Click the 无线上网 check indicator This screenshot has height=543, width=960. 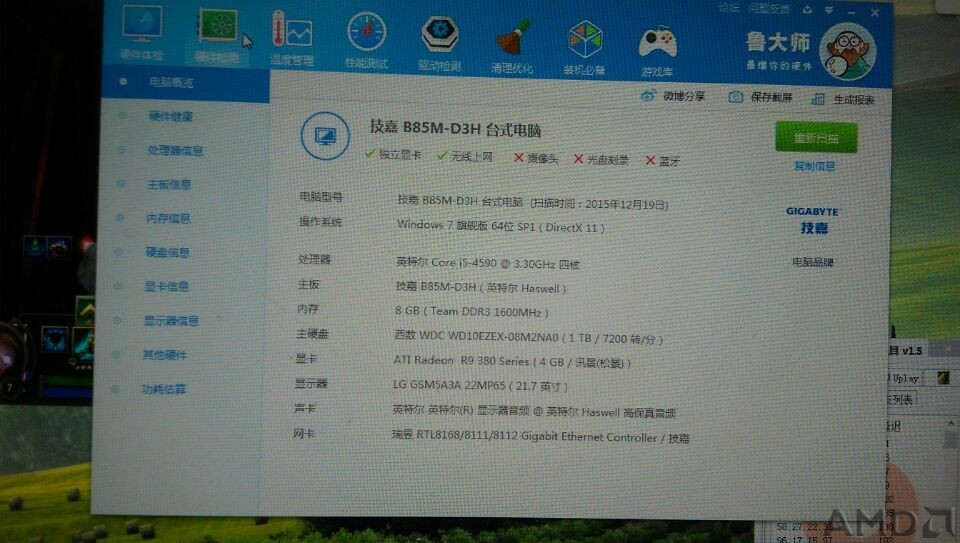[465, 156]
